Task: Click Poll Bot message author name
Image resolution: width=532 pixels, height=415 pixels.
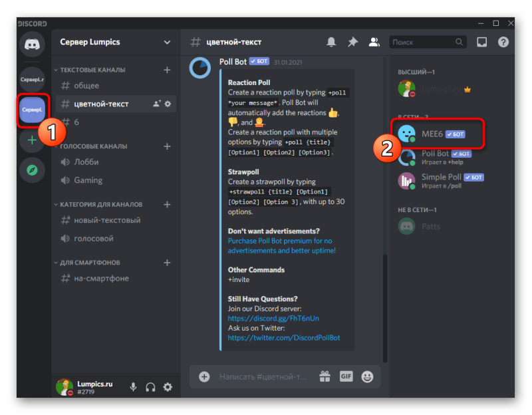Action: (233, 62)
